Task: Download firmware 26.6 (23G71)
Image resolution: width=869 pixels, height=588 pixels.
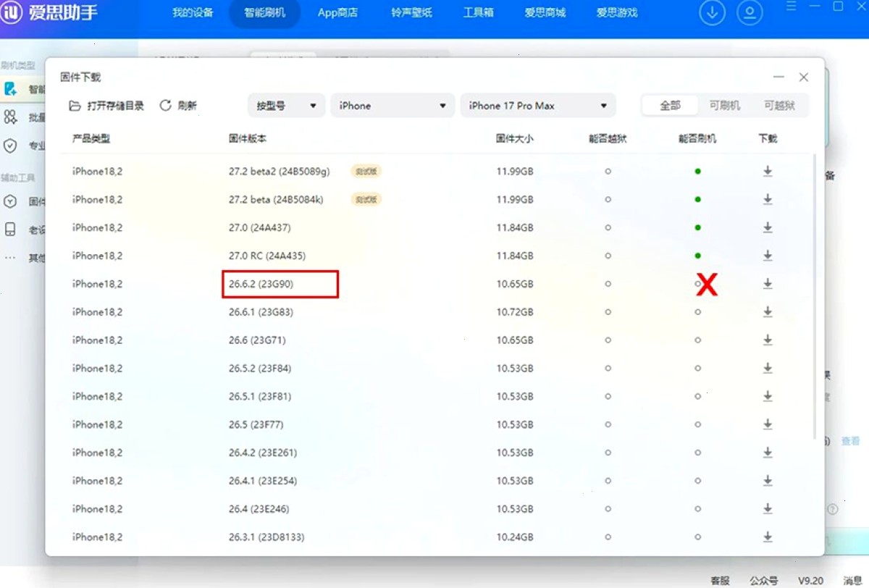Action: (768, 340)
